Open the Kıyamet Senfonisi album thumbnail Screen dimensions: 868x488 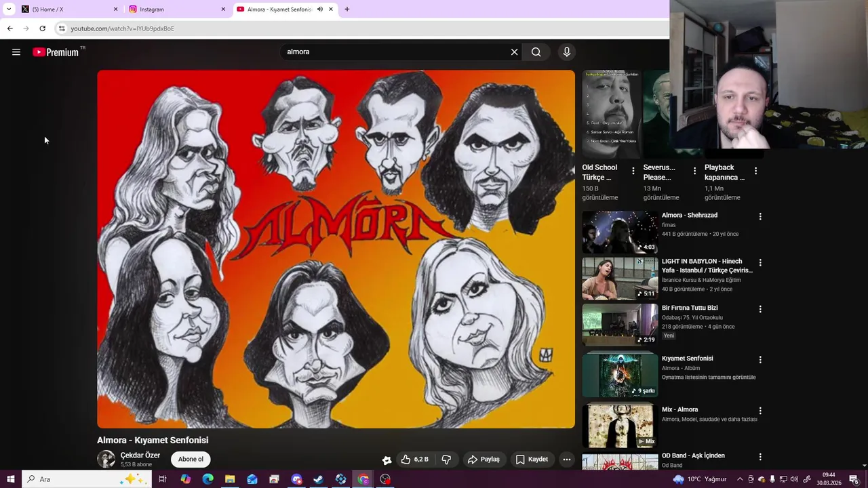620,375
